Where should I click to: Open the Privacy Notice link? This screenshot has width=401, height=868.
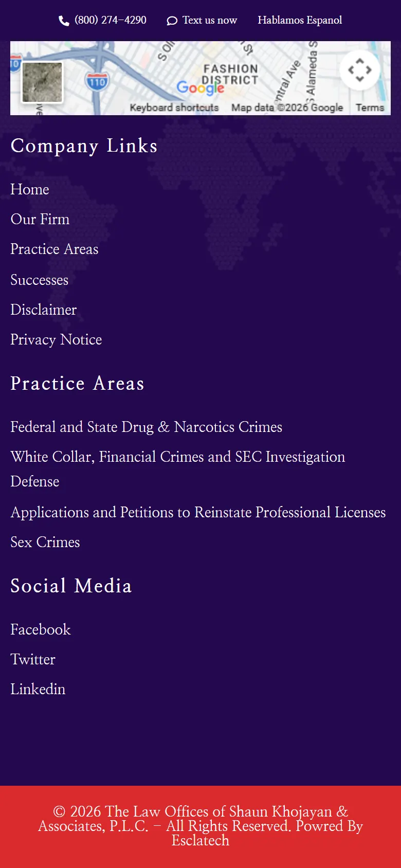pos(56,339)
